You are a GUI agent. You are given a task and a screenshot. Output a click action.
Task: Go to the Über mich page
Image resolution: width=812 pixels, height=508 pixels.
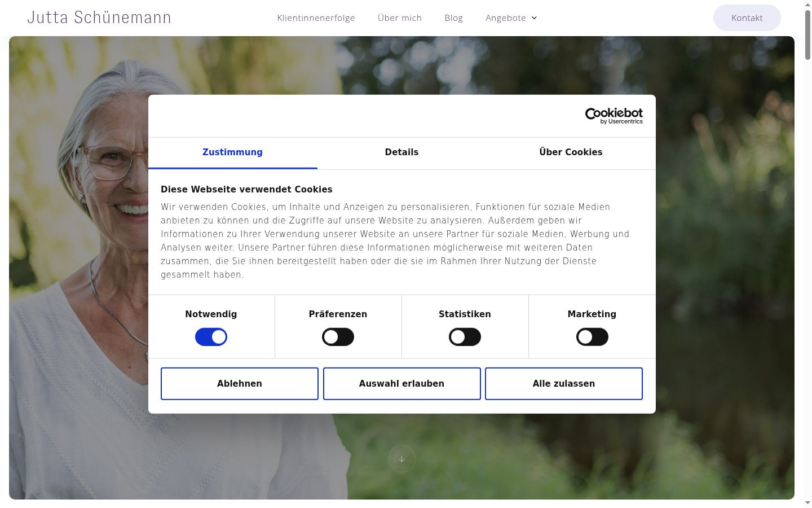(x=400, y=18)
